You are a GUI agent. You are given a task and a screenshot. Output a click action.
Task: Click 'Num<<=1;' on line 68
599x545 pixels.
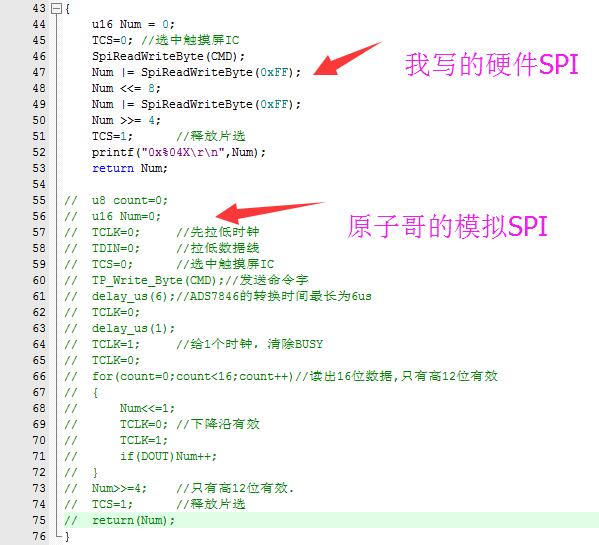click(x=147, y=409)
